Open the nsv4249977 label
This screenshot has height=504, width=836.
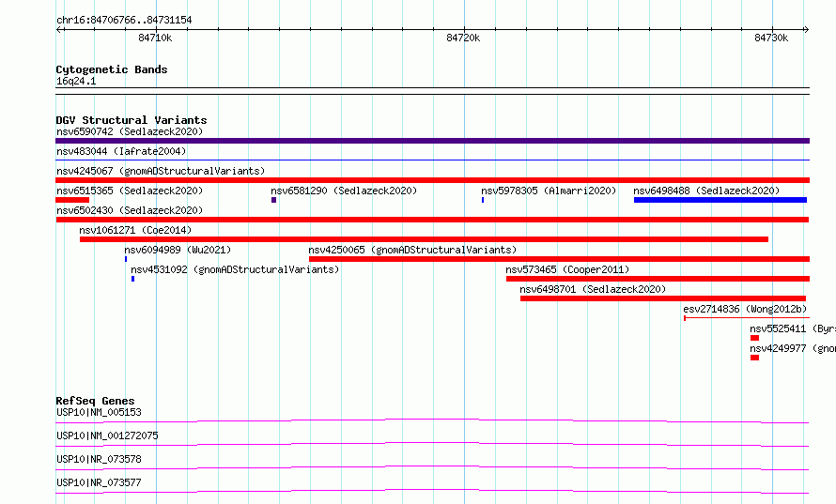(792, 348)
